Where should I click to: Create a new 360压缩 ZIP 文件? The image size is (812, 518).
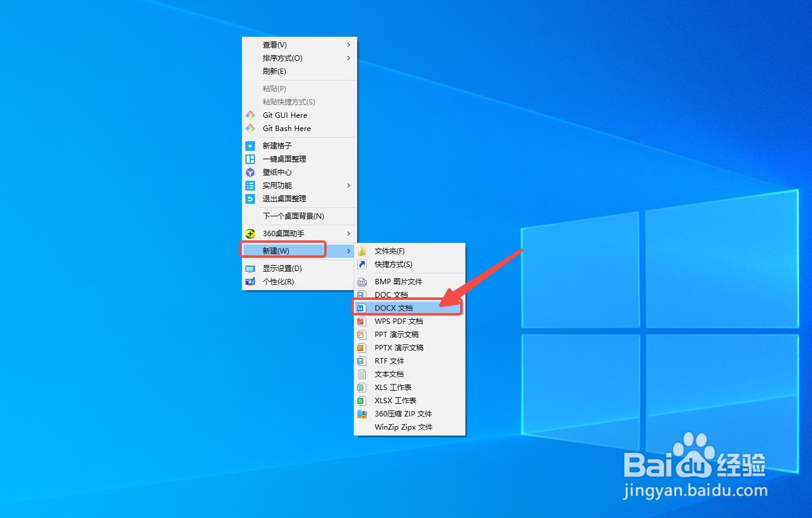(x=410, y=414)
